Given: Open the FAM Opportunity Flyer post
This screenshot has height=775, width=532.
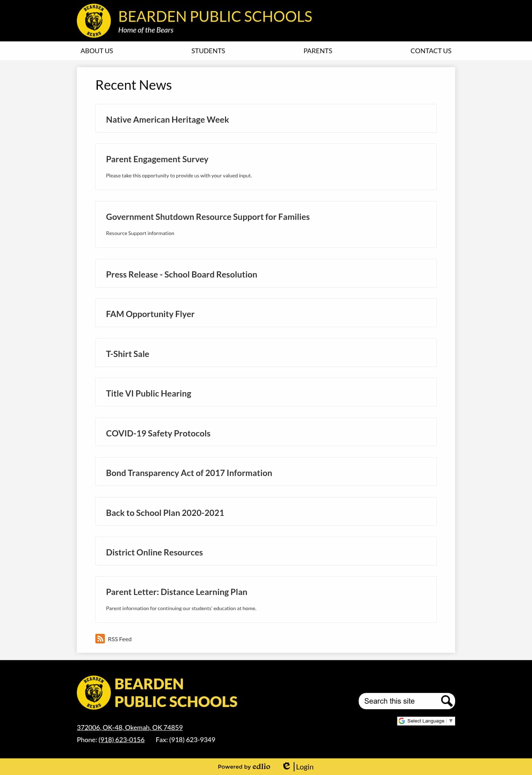Looking at the screenshot, I should pos(150,314).
